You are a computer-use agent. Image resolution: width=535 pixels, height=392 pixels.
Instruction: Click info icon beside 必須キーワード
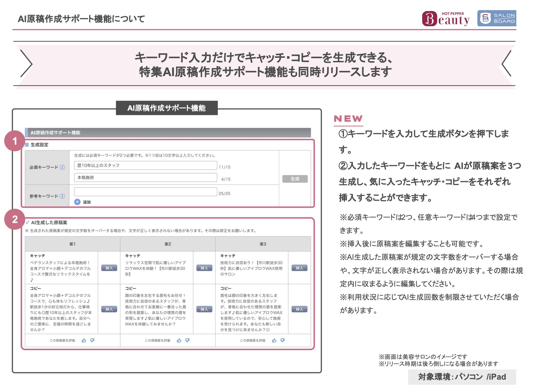pos(62,167)
